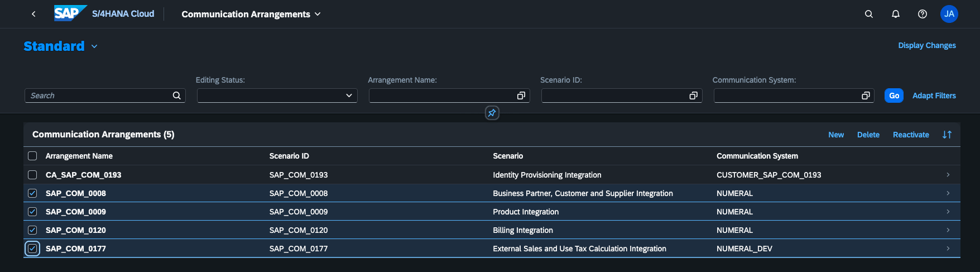This screenshot has width=980, height=272.
Task: Open the Standard view variant dropdown
Action: click(94, 46)
